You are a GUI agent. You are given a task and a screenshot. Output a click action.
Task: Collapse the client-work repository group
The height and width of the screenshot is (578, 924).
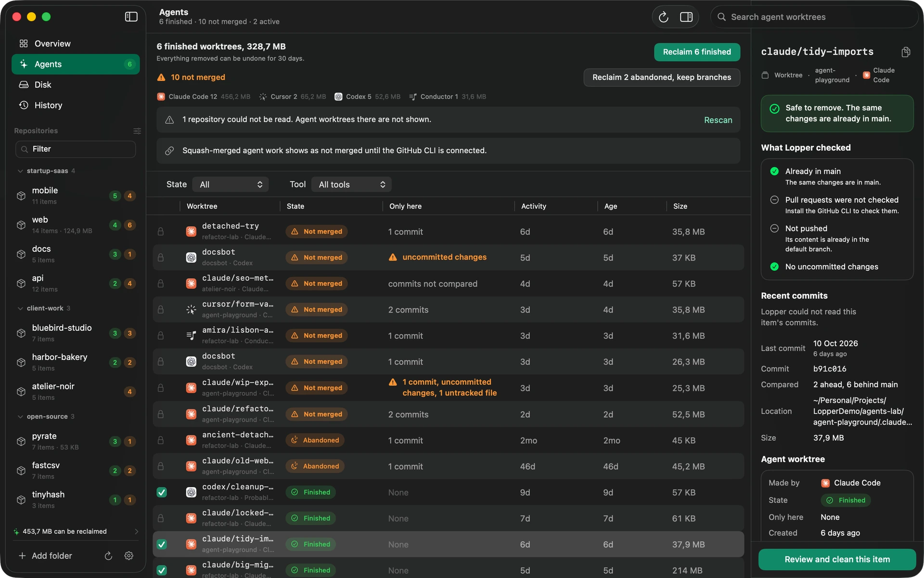[x=20, y=308]
